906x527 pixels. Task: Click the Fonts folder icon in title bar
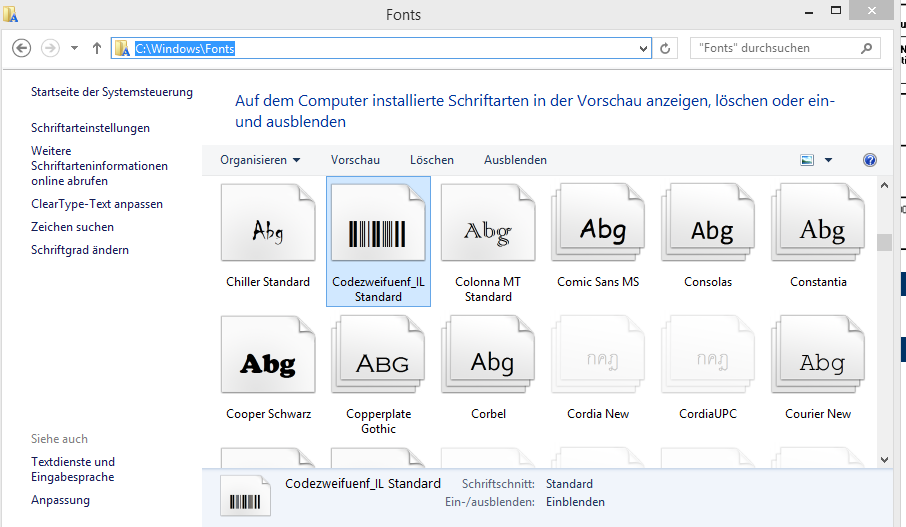click(10, 14)
